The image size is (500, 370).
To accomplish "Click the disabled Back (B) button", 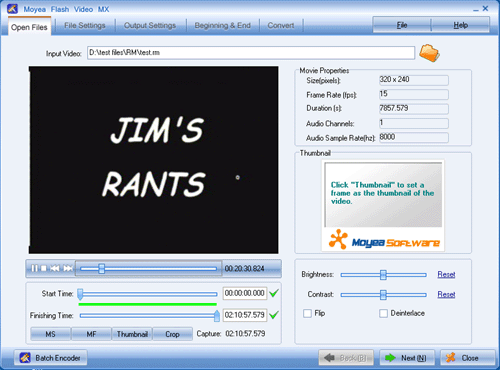I will point(346,358).
